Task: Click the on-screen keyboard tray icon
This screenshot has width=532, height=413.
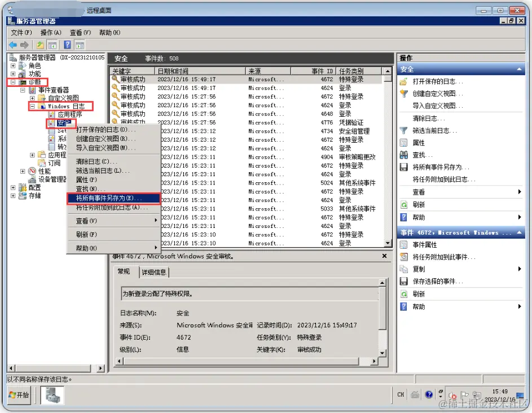Action: [x=415, y=395]
